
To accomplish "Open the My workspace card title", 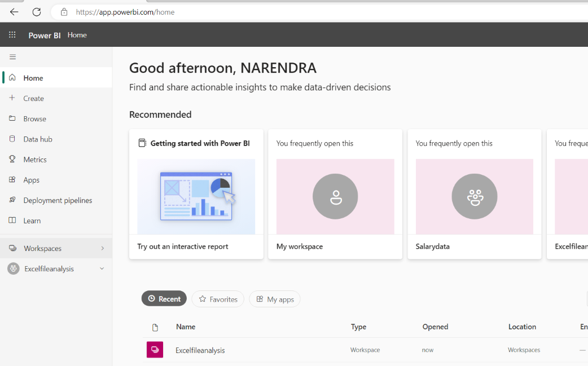I will [x=300, y=246].
